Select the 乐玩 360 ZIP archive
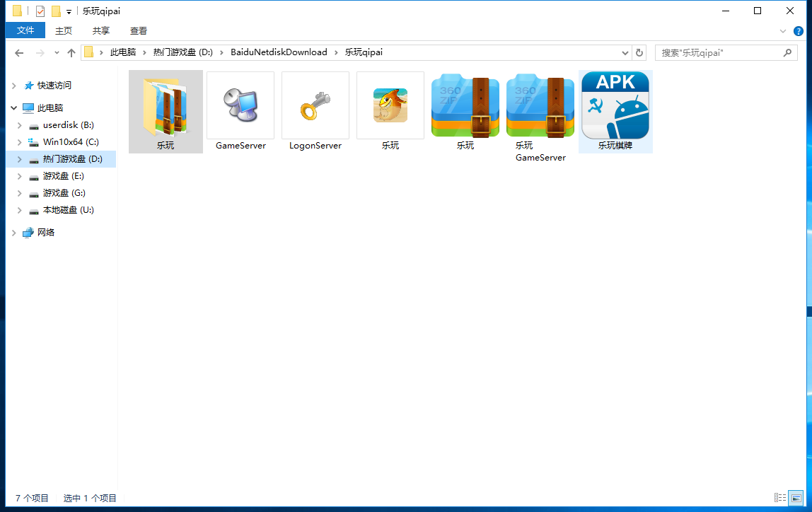 (x=465, y=106)
